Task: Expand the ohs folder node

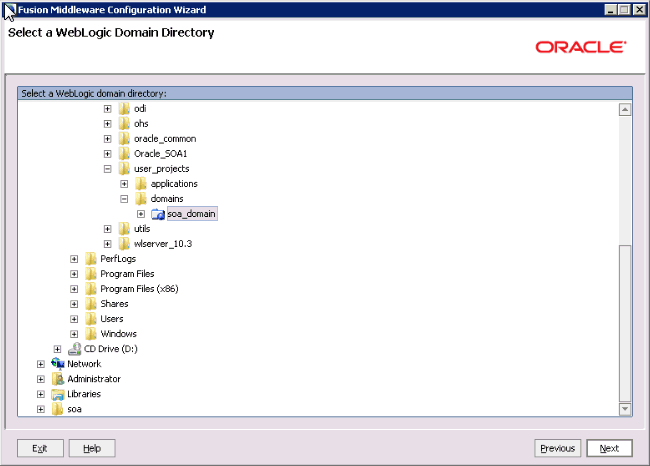Action: click(x=107, y=124)
